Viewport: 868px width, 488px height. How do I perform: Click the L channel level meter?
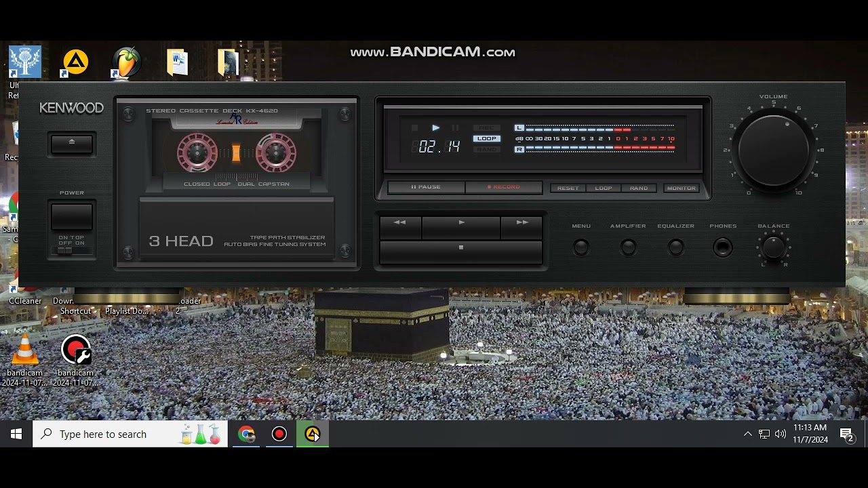point(594,128)
